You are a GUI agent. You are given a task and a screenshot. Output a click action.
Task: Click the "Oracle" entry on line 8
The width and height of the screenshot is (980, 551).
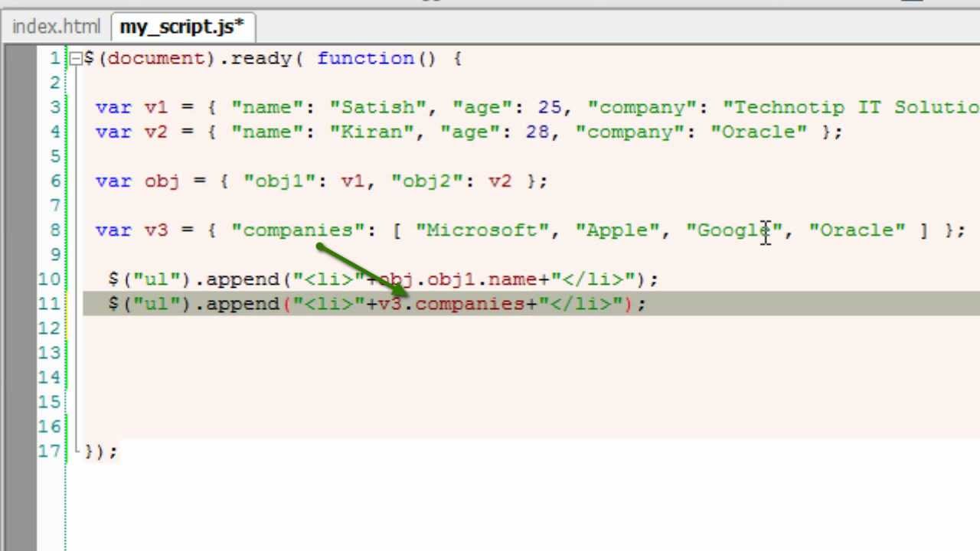[857, 230]
